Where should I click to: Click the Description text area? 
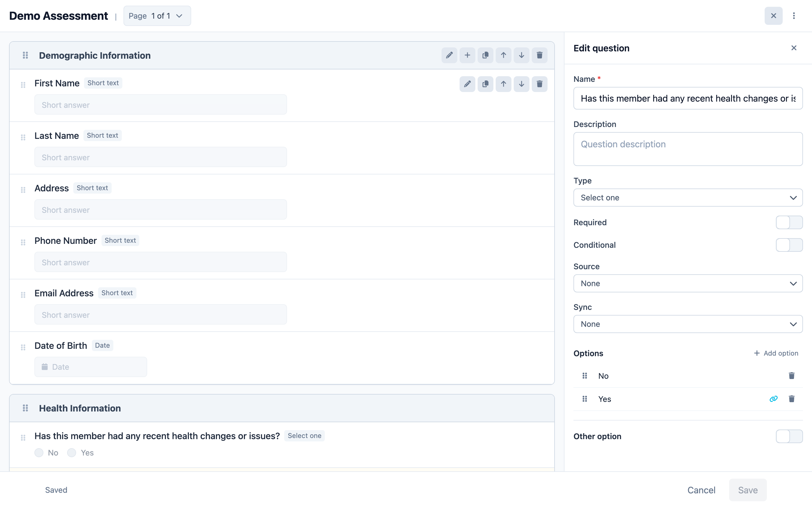[688, 149]
